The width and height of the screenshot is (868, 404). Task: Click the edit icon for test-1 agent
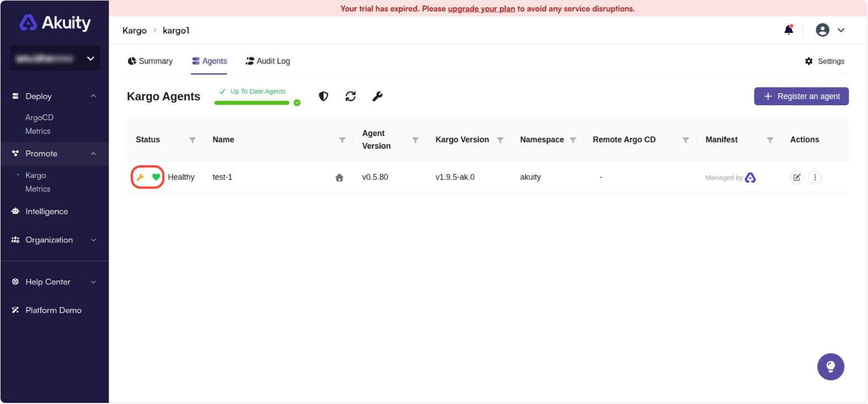796,177
